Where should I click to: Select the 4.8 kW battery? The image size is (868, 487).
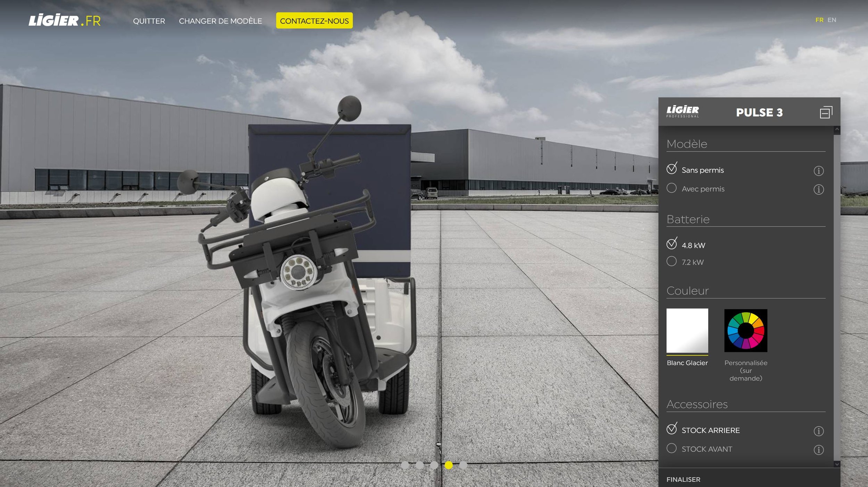tap(686, 245)
